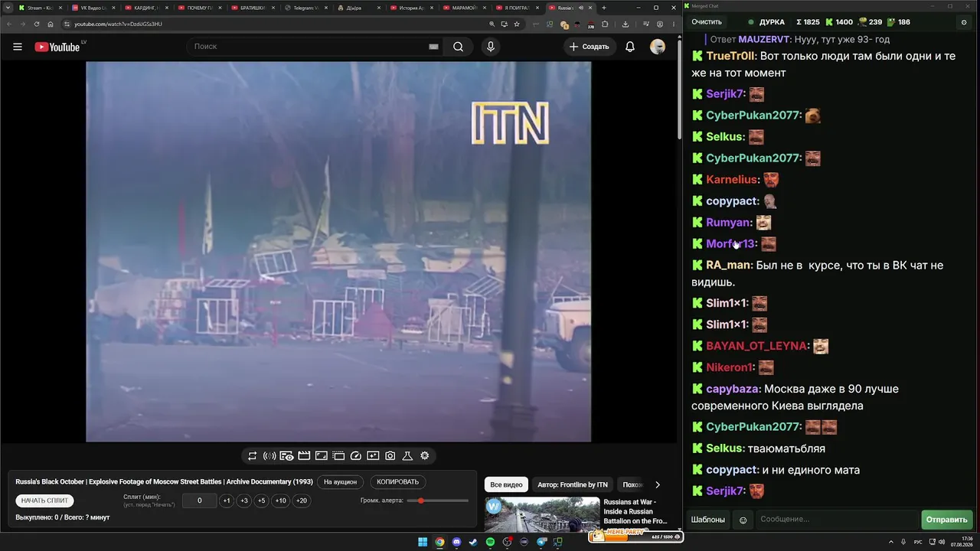This screenshot has height=551, width=980.
Task: Open Chrome tab search dropdown arrow
Action: click(x=7, y=8)
